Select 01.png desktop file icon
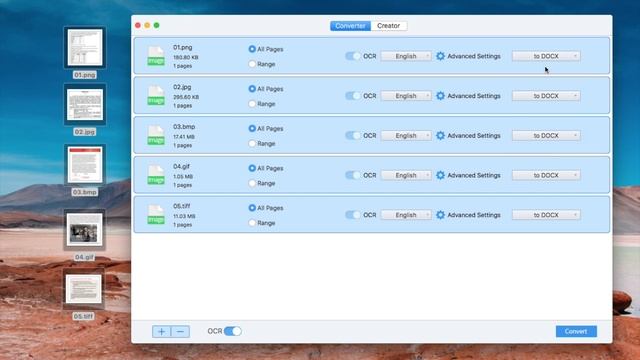This screenshot has height=360, width=640. tap(85, 47)
